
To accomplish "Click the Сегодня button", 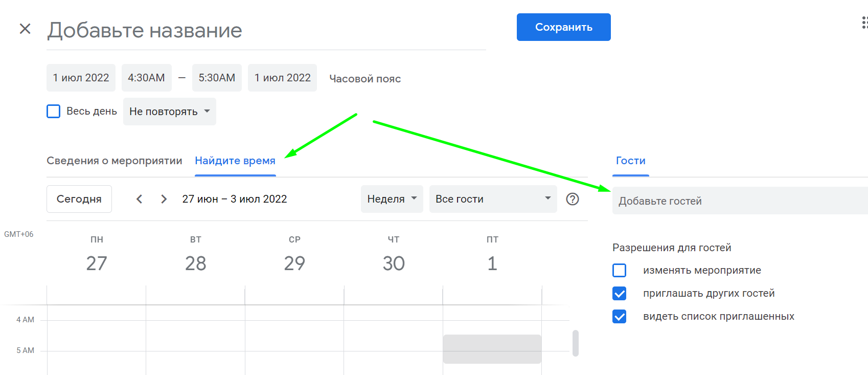I will click(79, 199).
